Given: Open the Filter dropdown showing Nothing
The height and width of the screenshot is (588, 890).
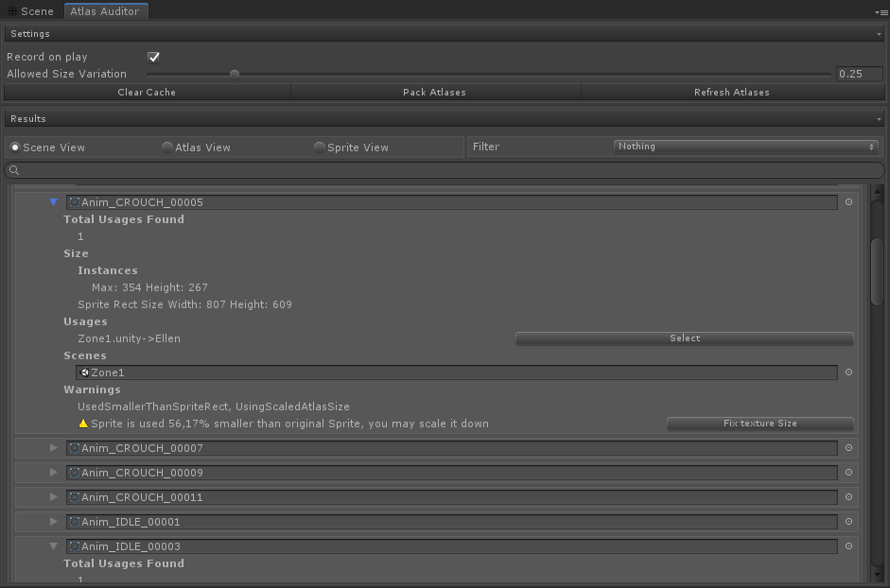Looking at the screenshot, I should [x=745, y=147].
